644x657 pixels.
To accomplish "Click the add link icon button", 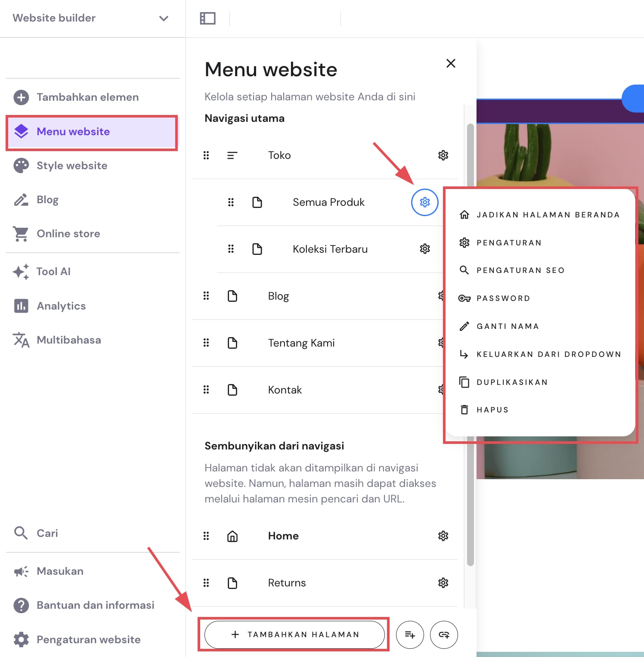I will tap(444, 635).
